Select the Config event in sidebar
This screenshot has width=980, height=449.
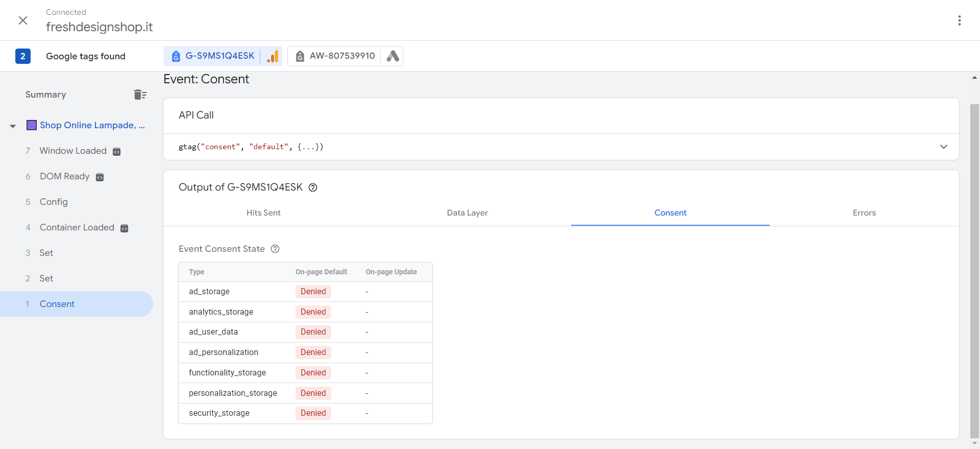coord(54,202)
